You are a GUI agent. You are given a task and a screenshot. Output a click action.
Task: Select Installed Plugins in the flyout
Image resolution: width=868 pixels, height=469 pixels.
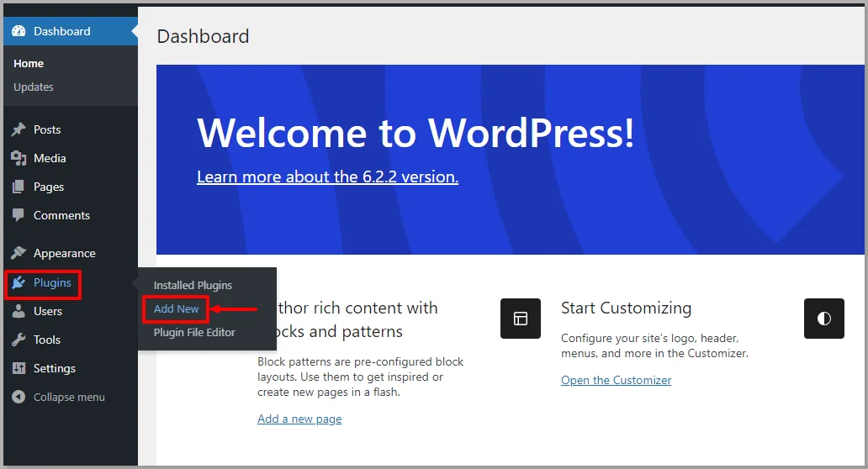click(193, 286)
